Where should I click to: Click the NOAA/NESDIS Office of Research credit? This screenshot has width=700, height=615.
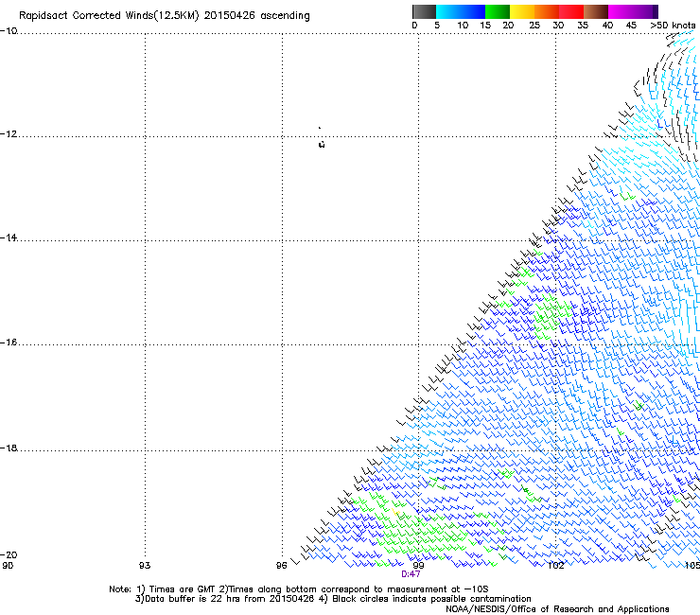point(557,609)
